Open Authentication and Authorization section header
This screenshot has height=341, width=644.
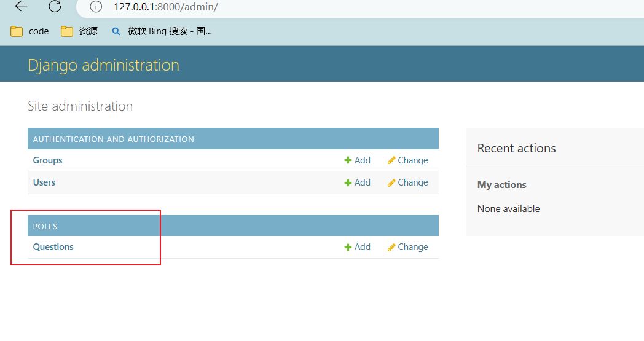(x=113, y=139)
